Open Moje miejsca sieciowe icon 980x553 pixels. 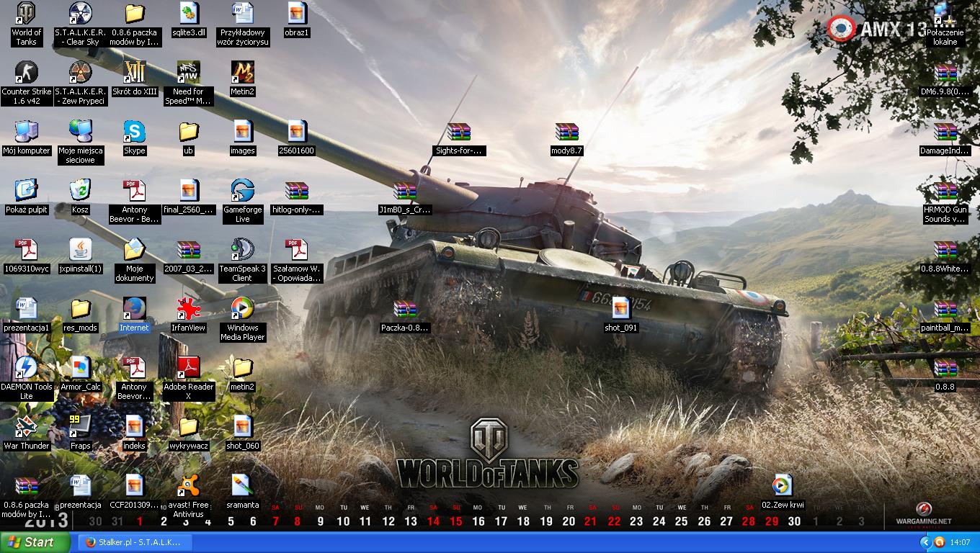point(81,132)
